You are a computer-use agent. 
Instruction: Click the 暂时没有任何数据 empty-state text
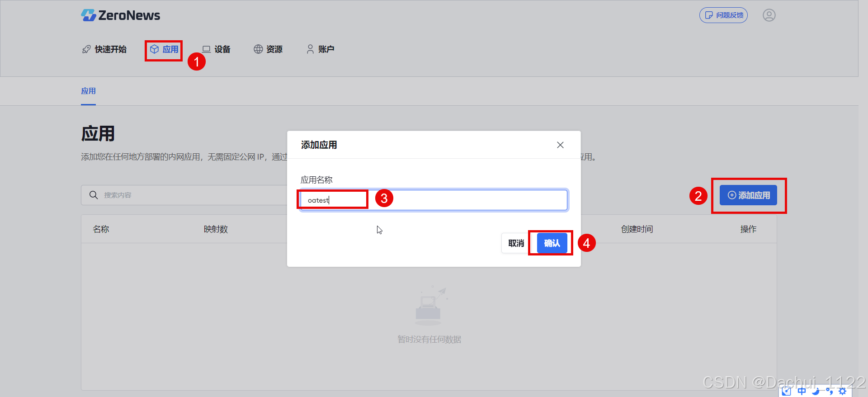(x=429, y=340)
